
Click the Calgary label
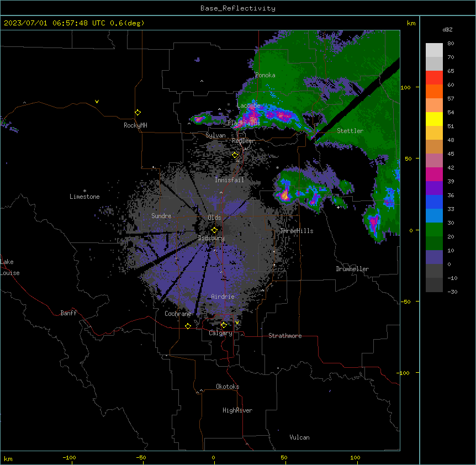[x=221, y=333]
